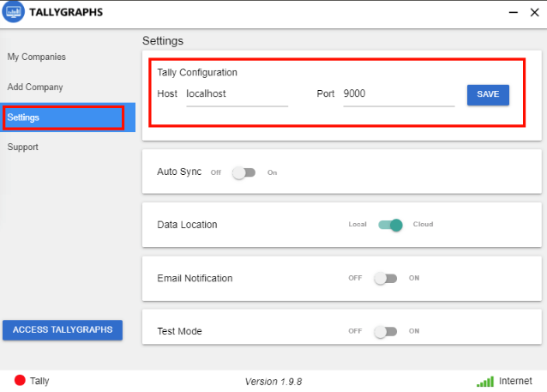Open the Support section
Image resolution: width=547 pixels, height=392 pixels.
coord(23,147)
